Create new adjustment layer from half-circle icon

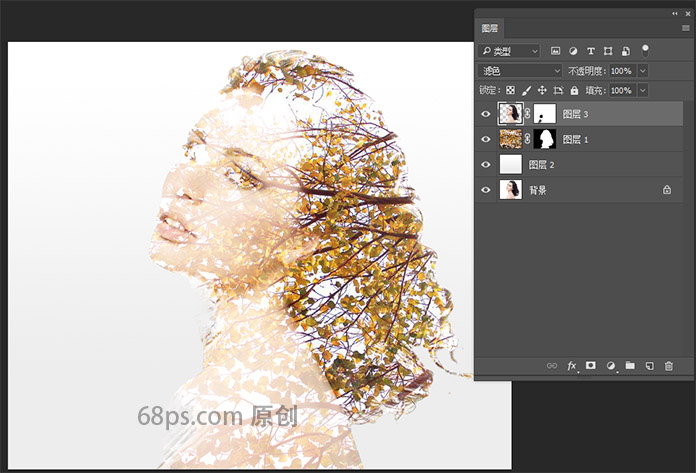tap(610, 366)
